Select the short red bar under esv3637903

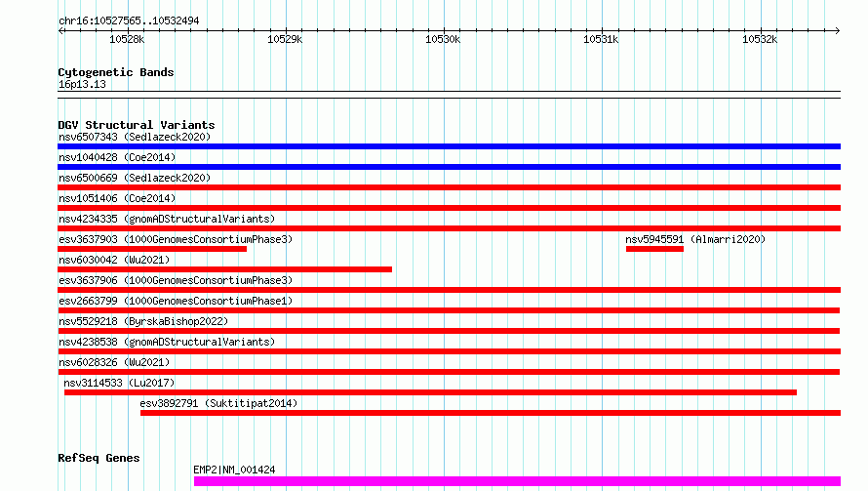pyautogui.click(x=152, y=249)
